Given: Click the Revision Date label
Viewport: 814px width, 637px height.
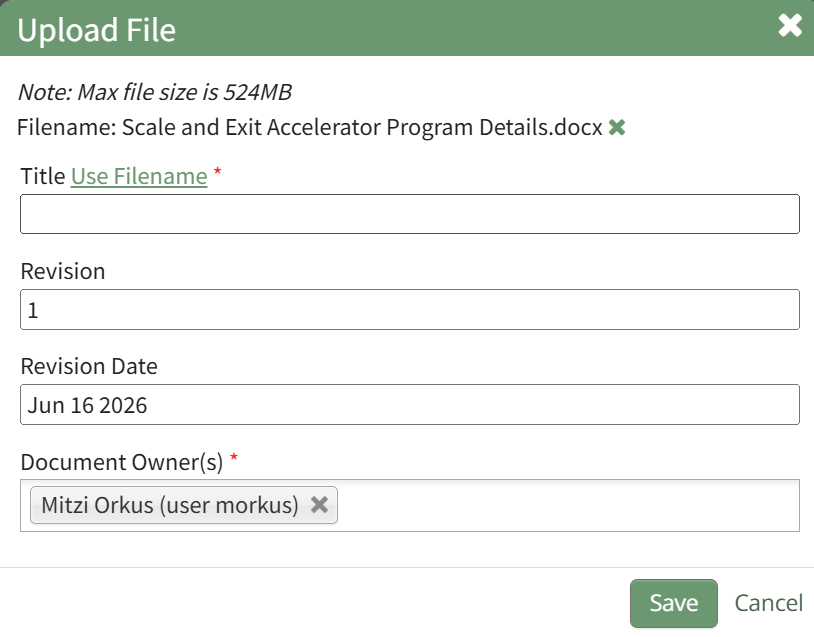Looking at the screenshot, I should click(89, 367).
